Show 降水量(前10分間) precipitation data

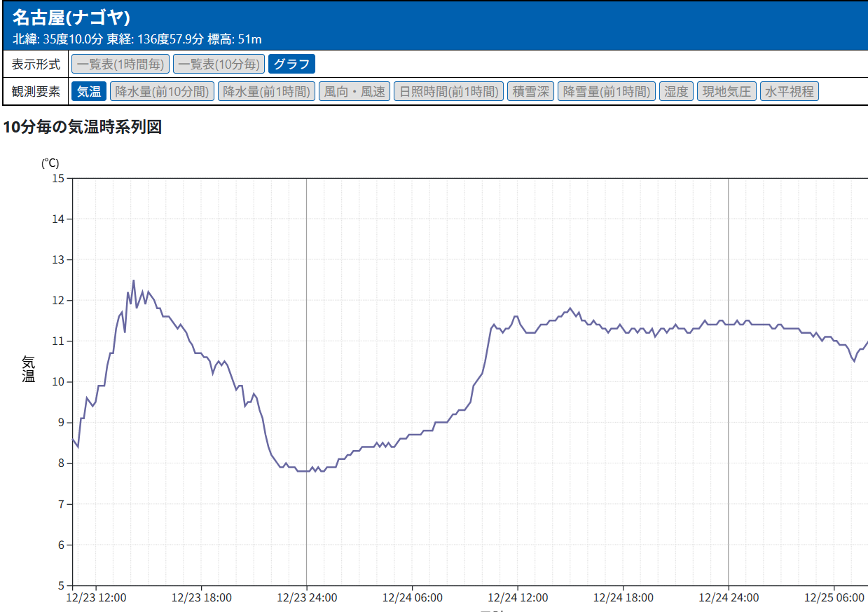162,91
